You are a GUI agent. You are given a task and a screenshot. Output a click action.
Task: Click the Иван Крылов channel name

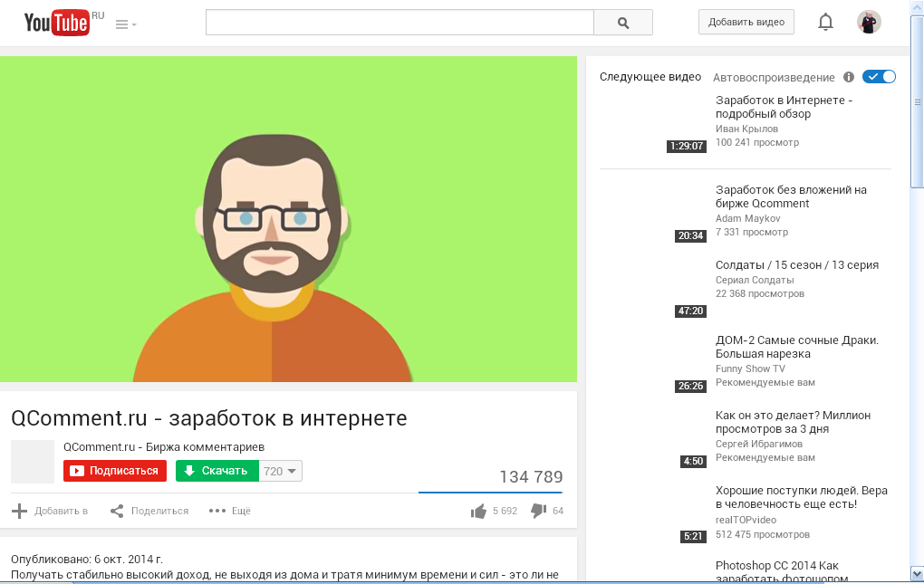pos(746,129)
